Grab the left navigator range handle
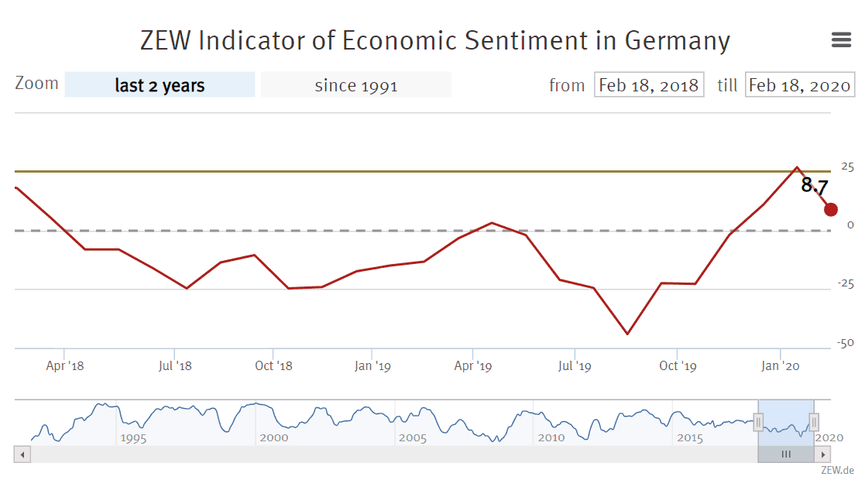This screenshot has width=865, height=504. tap(758, 421)
